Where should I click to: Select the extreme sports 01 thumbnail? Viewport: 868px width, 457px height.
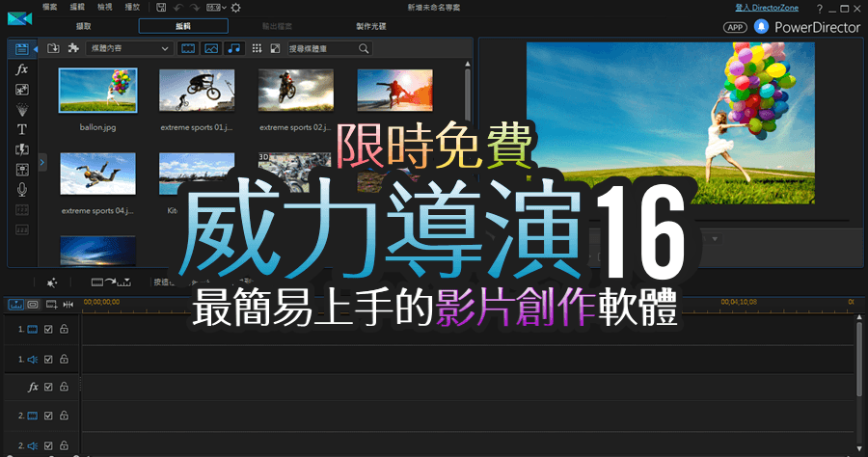coord(197,91)
